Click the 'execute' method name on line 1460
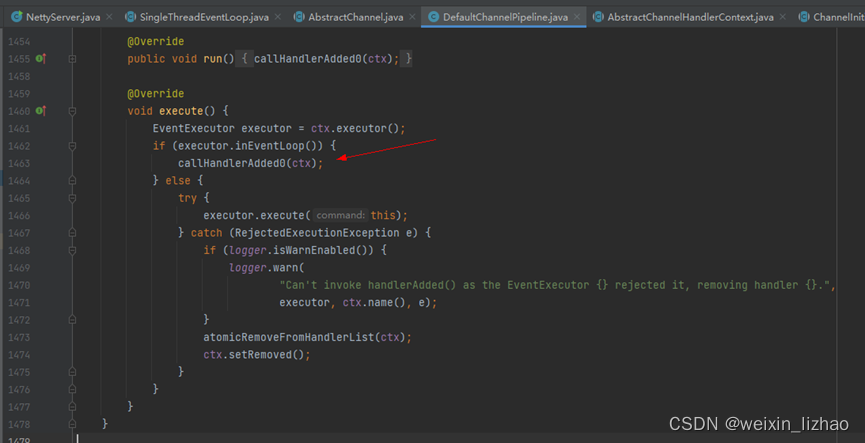865x443 pixels. click(181, 111)
